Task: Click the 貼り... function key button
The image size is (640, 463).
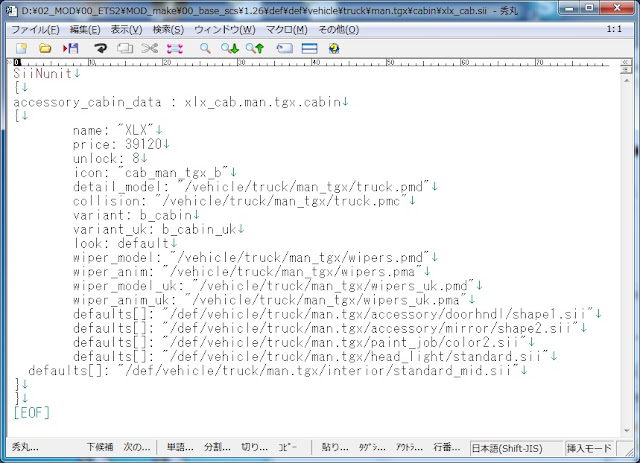Action: 335,447
